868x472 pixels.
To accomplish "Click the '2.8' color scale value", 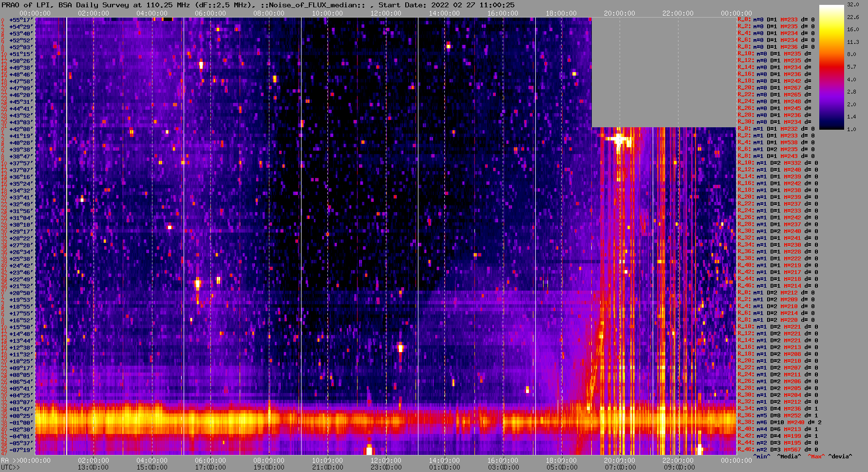I will pos(851,92).
